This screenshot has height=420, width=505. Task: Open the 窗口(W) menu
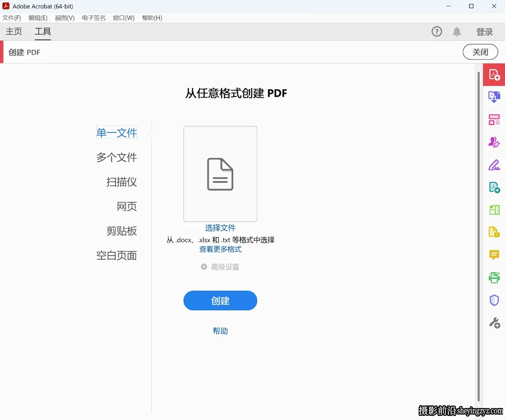123,18
